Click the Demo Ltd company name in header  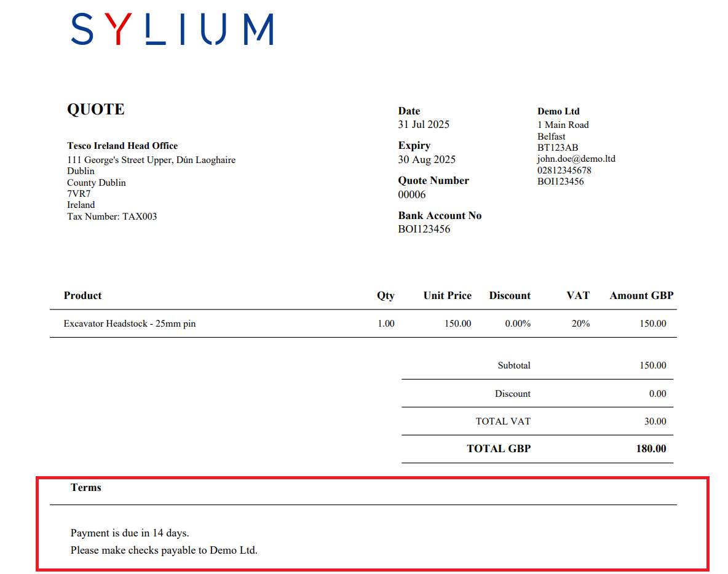(x=558, y=111)
